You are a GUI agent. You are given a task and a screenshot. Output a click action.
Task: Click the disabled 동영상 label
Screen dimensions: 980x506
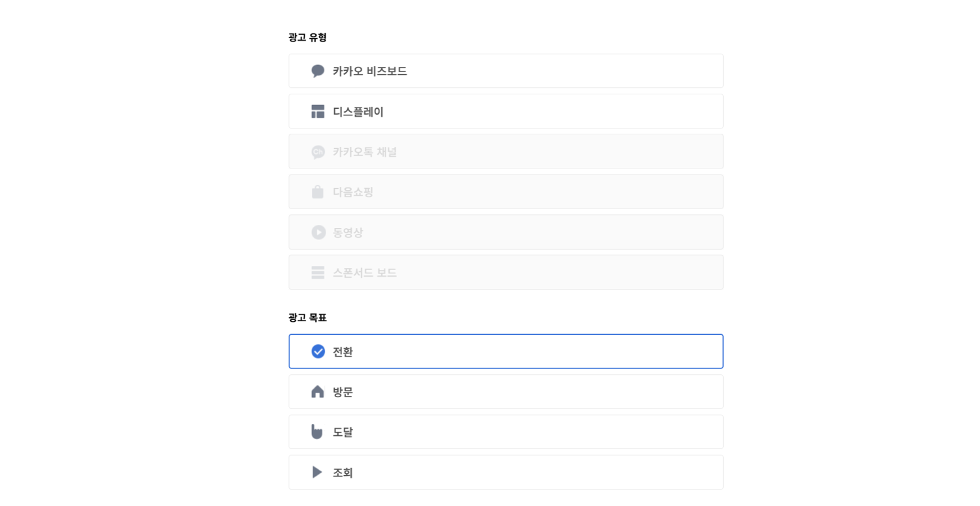pos(348,233)
